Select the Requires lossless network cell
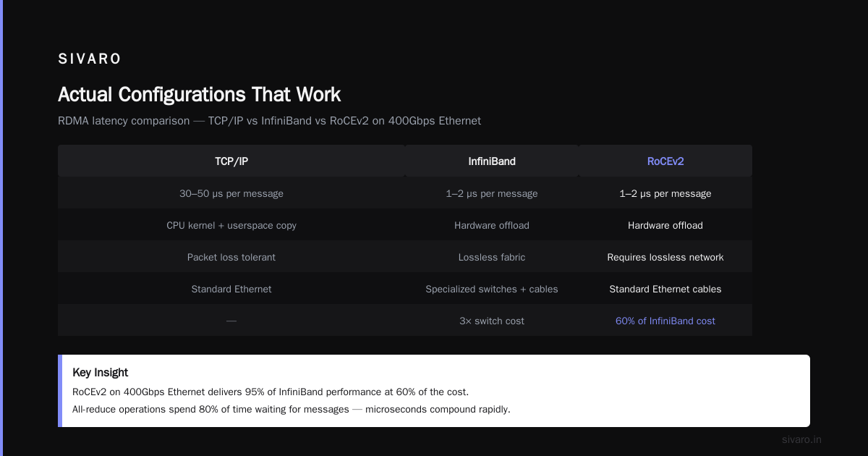Screen dimensions: 868x456 click(x=665, y=257)
